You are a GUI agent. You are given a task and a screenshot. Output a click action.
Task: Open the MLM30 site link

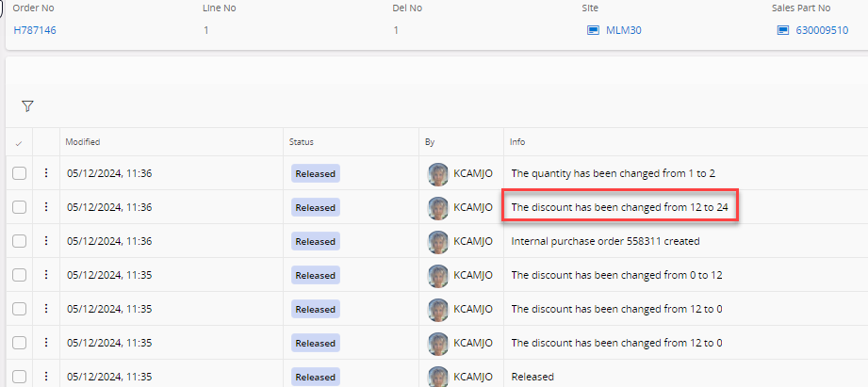coord(624,30)
